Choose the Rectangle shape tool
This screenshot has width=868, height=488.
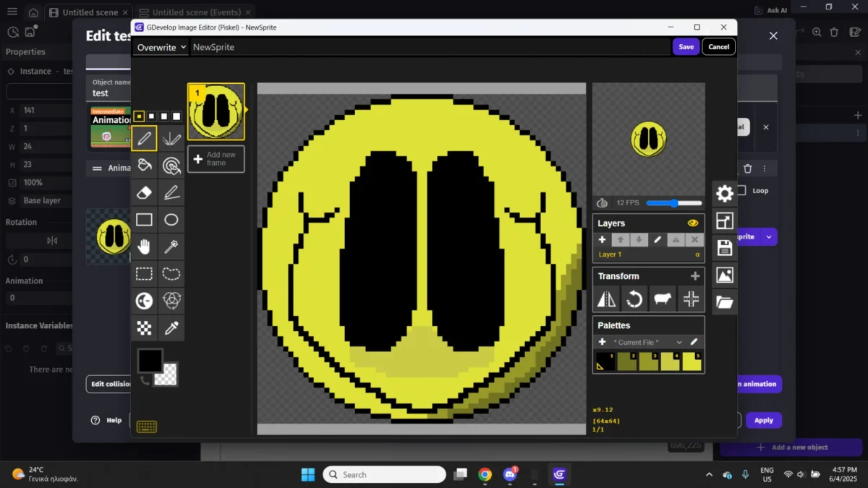click(145, 220)
